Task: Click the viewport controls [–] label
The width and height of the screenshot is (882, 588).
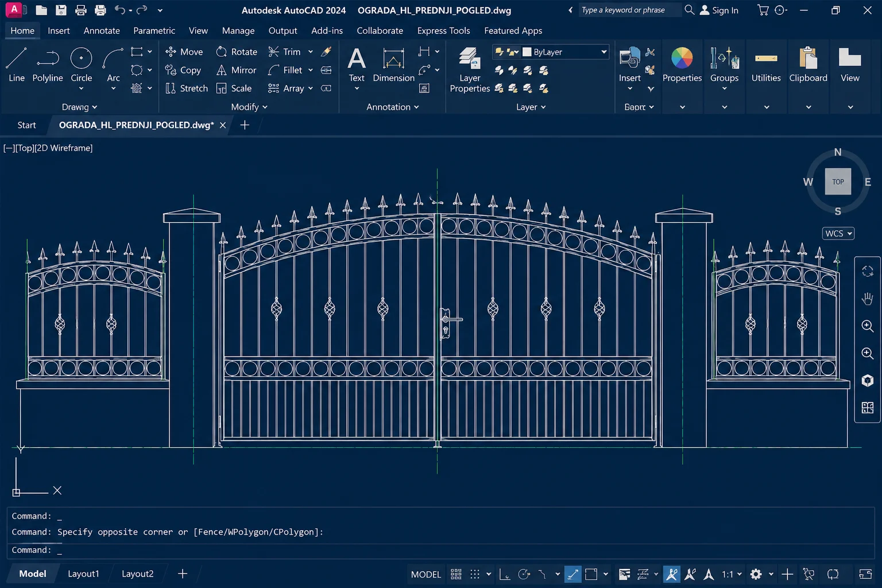Action: [9, 148]
